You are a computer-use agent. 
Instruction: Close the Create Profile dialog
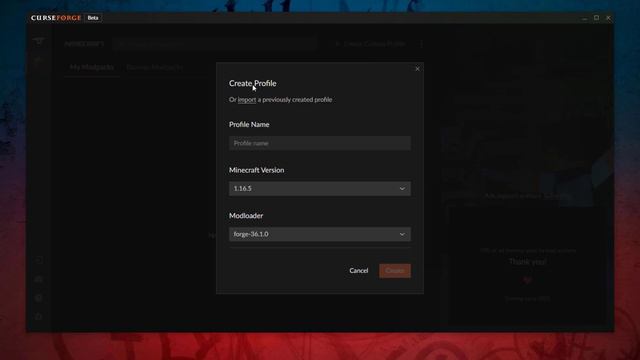[x=417, y=69]
